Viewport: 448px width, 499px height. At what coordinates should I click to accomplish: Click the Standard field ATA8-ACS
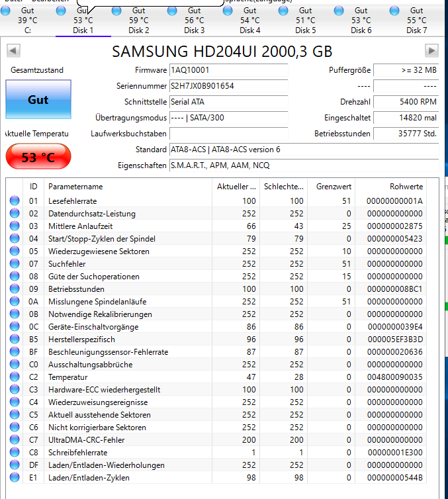(x=304, y=150)
